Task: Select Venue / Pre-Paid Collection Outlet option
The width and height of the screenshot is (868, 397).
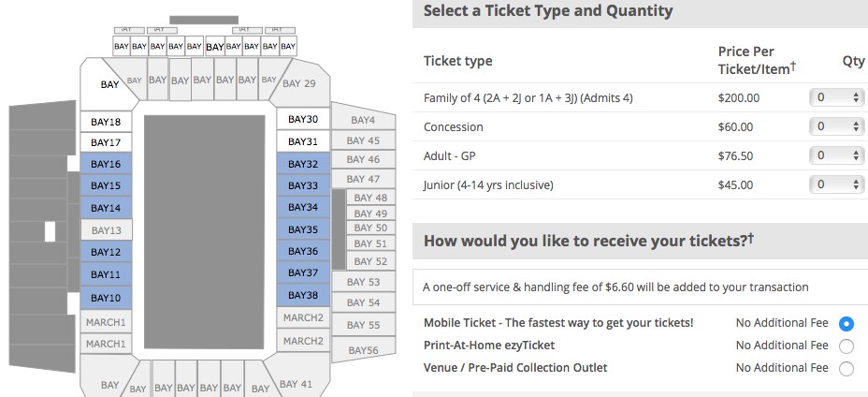Action: [x=846, y=369]
